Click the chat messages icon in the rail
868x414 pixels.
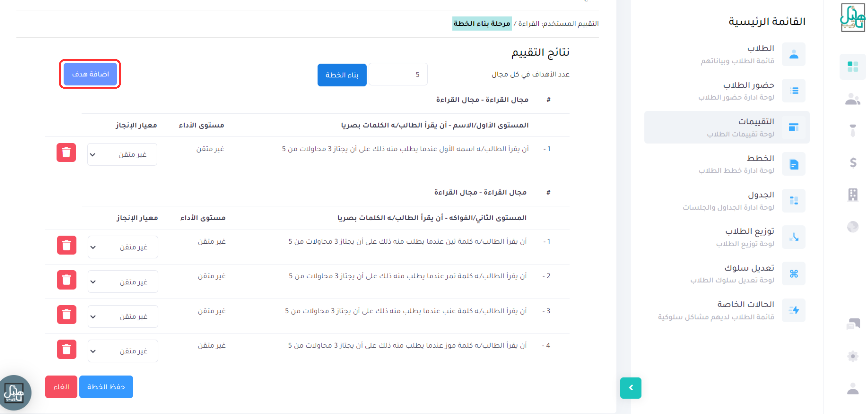853,324
